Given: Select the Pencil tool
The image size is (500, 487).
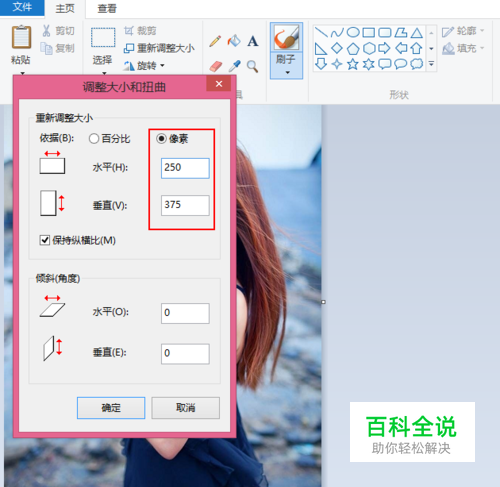Looking at the screenshot, I should (215, 41).
